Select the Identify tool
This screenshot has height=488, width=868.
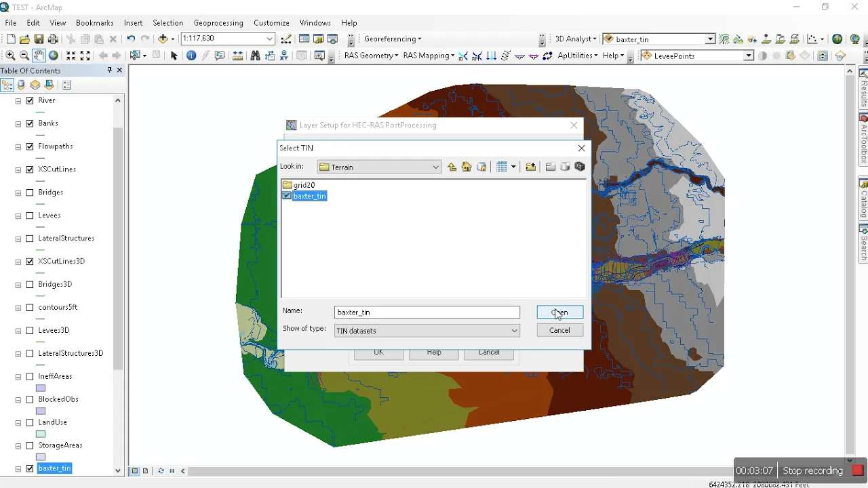click(191, 56)
